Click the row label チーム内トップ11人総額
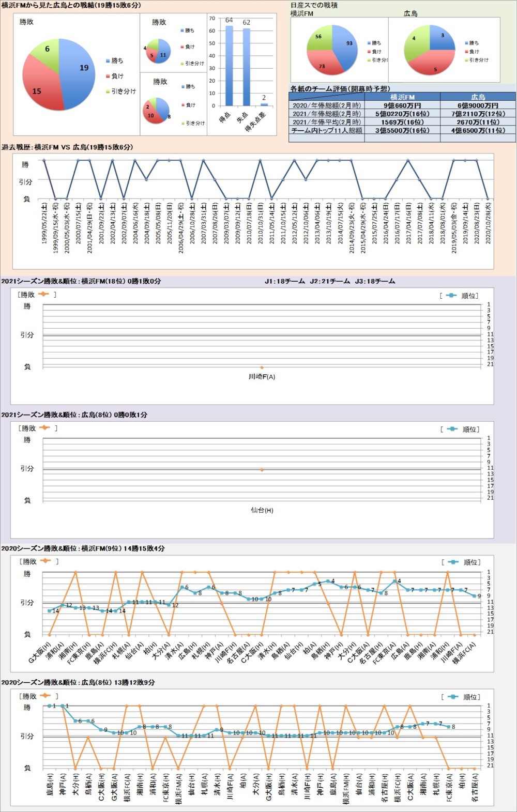The height and width of the screenshot is (812, 517). coord(327,130)
